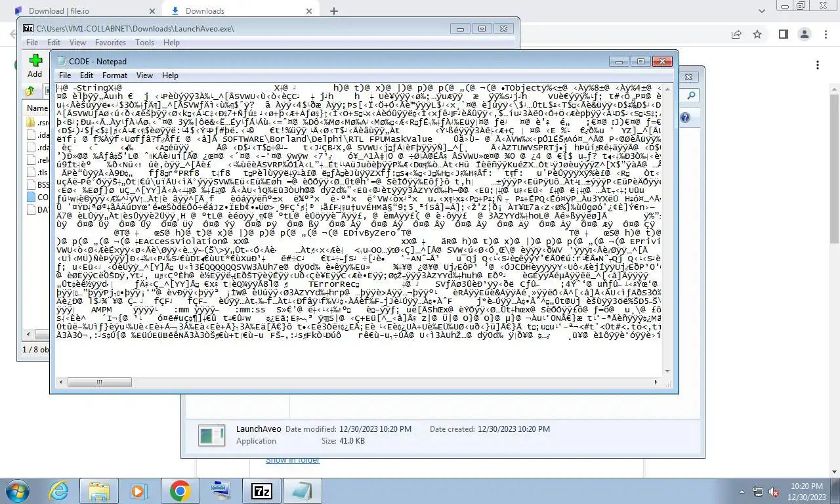Open Notepad File menu

pyautogui.click(x=65, y=75)
